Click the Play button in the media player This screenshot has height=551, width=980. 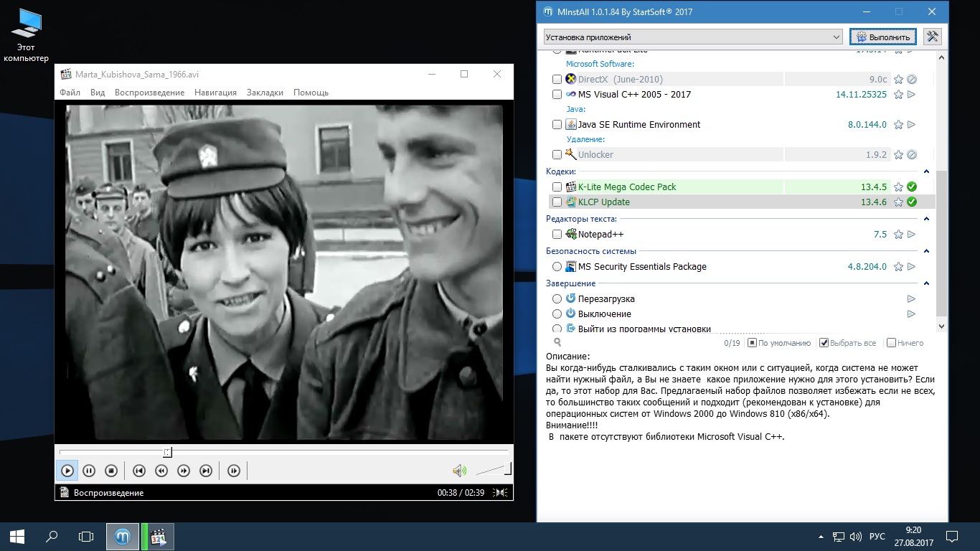coord(67,471)
